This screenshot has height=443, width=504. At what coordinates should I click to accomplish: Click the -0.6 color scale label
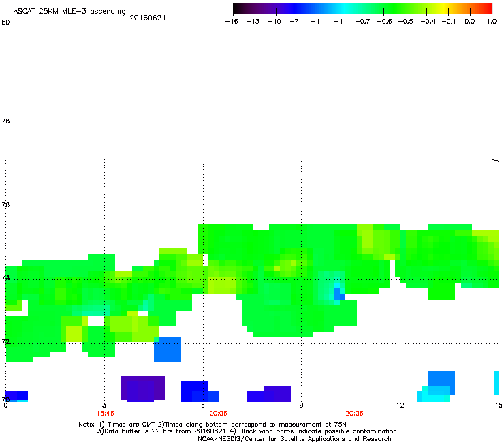[384, 22]
